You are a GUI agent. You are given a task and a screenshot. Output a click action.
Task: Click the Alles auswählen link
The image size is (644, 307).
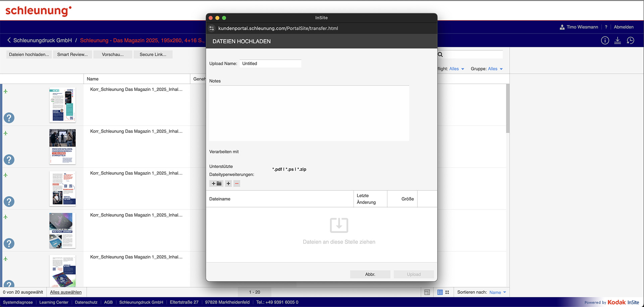[x=66, y=292]
